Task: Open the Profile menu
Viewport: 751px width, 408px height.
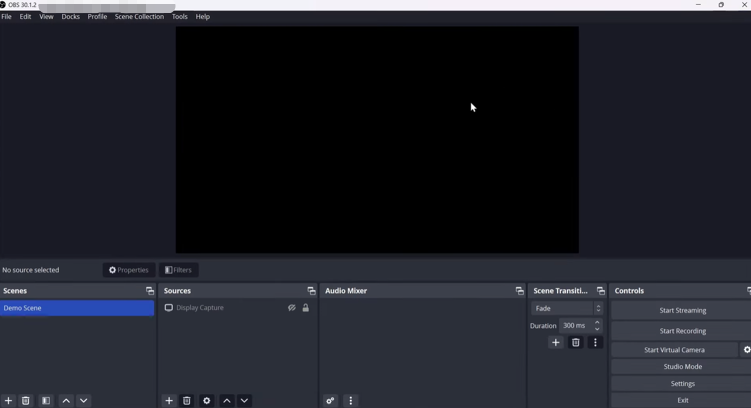Action: [97, 16]
